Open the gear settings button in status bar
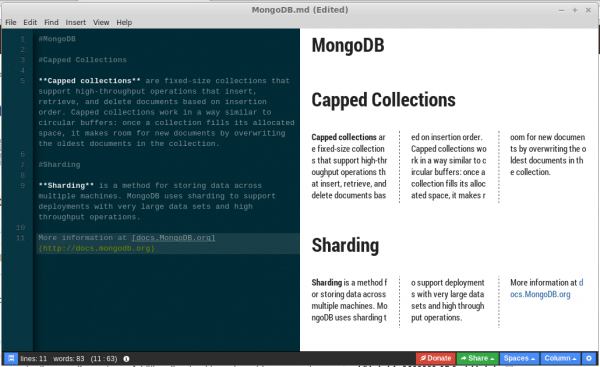Screen dimensions: 600x367 point(589,359)
